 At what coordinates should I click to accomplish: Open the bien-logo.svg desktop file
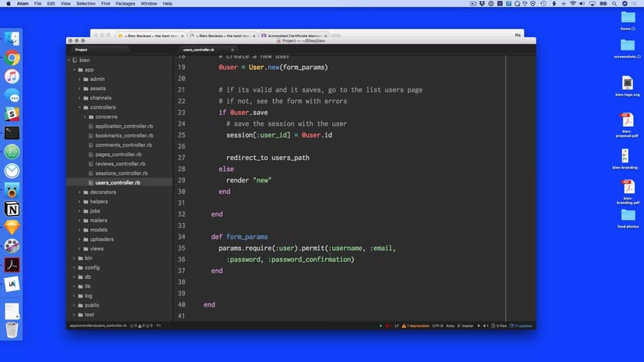pyautogui.click(x=627, y=85)
